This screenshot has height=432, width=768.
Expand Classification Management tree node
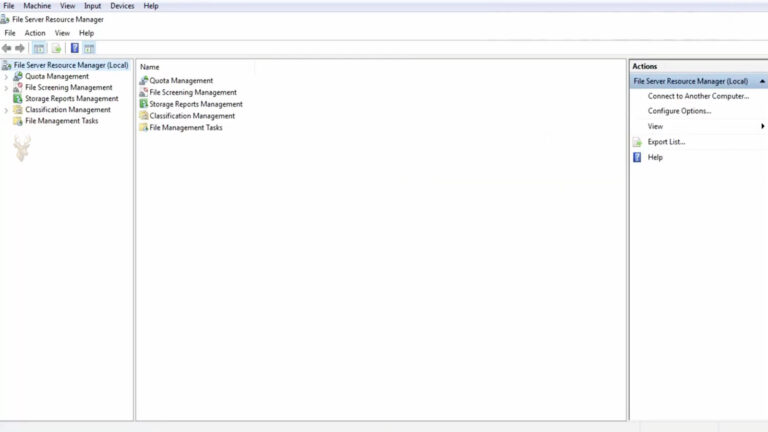point(6,110)
